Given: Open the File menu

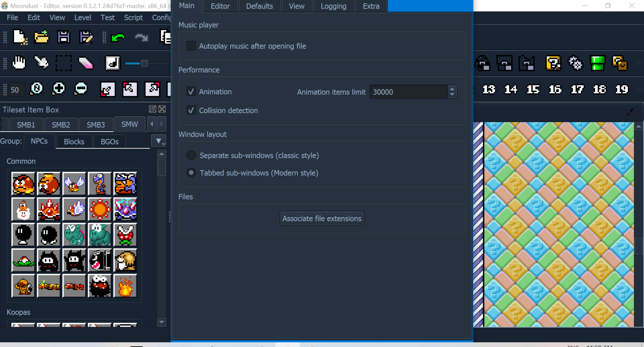Looking at the screenshot, I should [x=12, y=18].
